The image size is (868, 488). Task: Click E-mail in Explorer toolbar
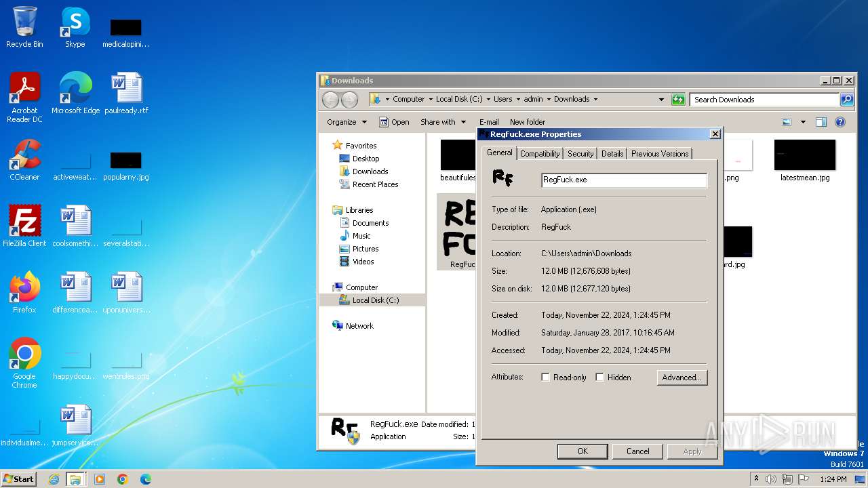tap(489, 122)
